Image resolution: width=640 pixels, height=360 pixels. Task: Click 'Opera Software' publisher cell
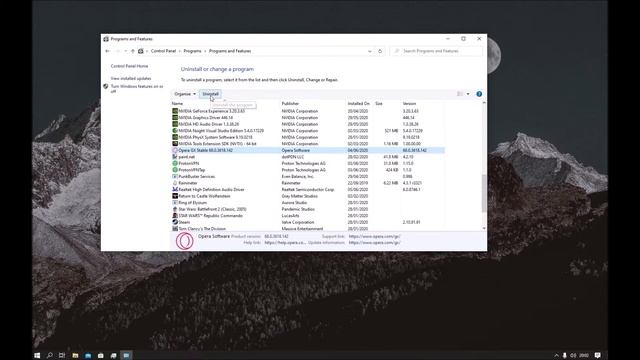(296, 150)
